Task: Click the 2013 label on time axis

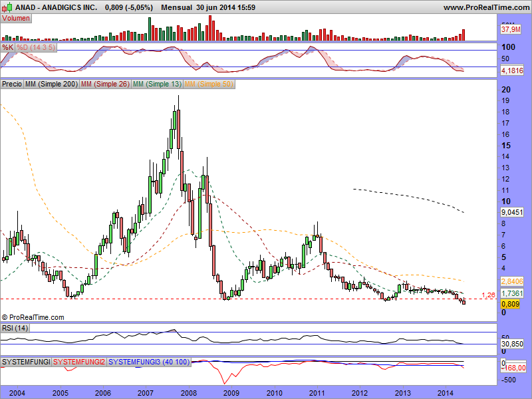Action: [403, 393]
